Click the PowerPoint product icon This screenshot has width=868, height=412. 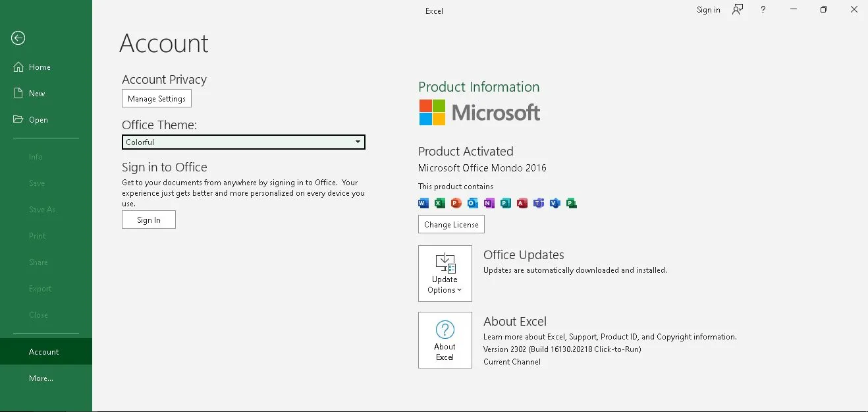[456, 203]
